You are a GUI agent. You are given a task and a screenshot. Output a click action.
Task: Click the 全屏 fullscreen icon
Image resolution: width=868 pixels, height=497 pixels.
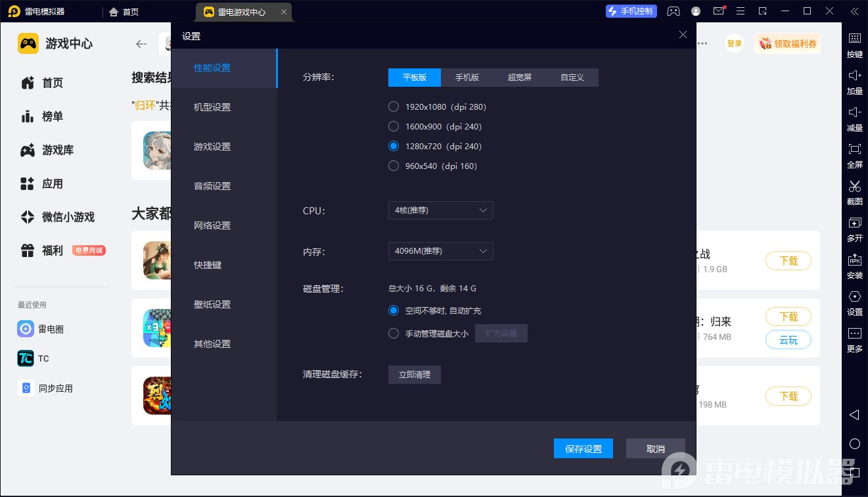854,150
